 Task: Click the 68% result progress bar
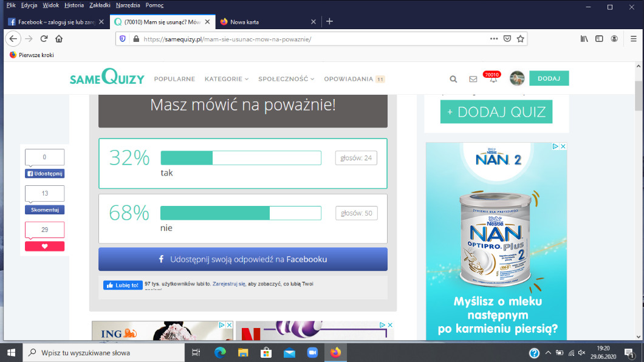[241, 213]
